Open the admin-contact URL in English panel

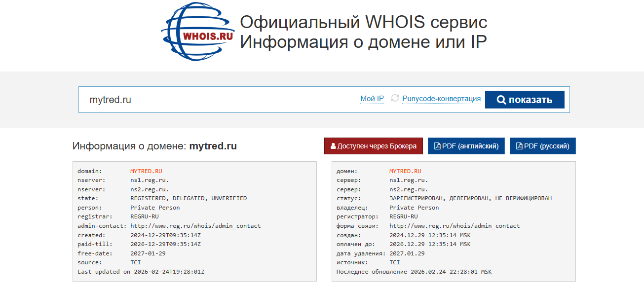pos(195,226)
